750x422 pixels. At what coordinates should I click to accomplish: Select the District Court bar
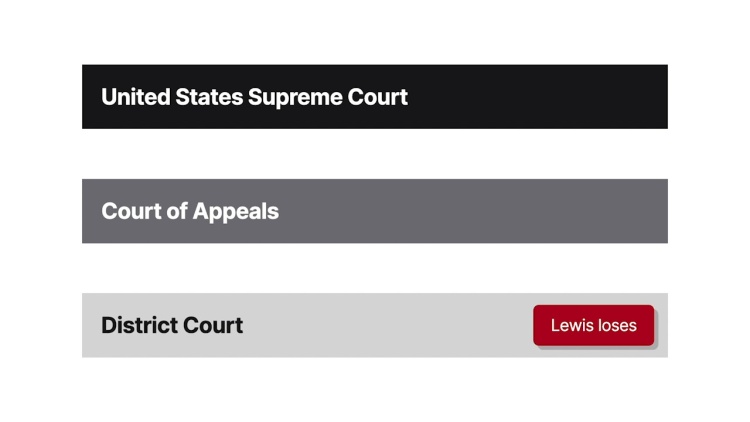[375, 325]
